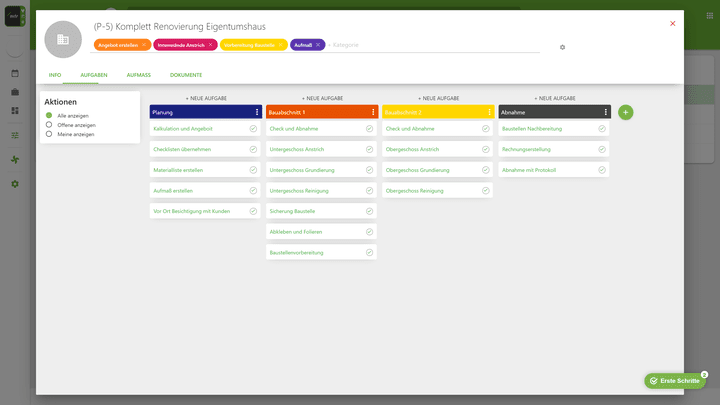Check off Baustellenvorbereitung task
Image resolution: width=720 pixels, height=405 pixels.
coord(369,253)
